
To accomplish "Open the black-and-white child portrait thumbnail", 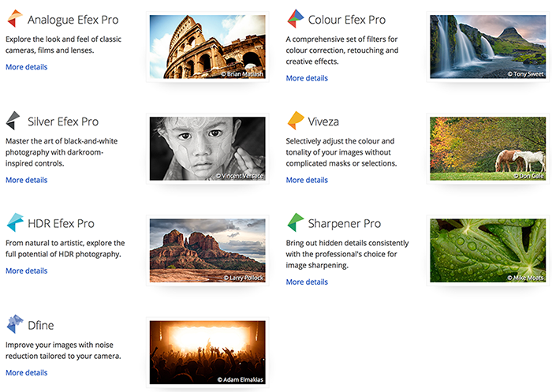I will [207, 148].
